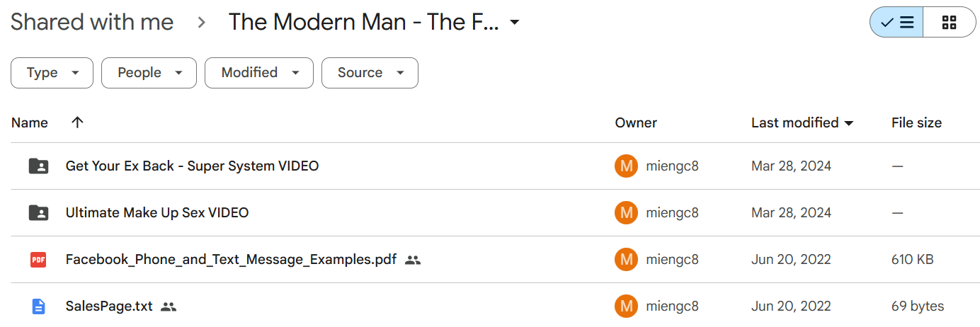Open the Type filter dropdown
The width and height of the screenshot is (980, 327).
click(52, 73)
